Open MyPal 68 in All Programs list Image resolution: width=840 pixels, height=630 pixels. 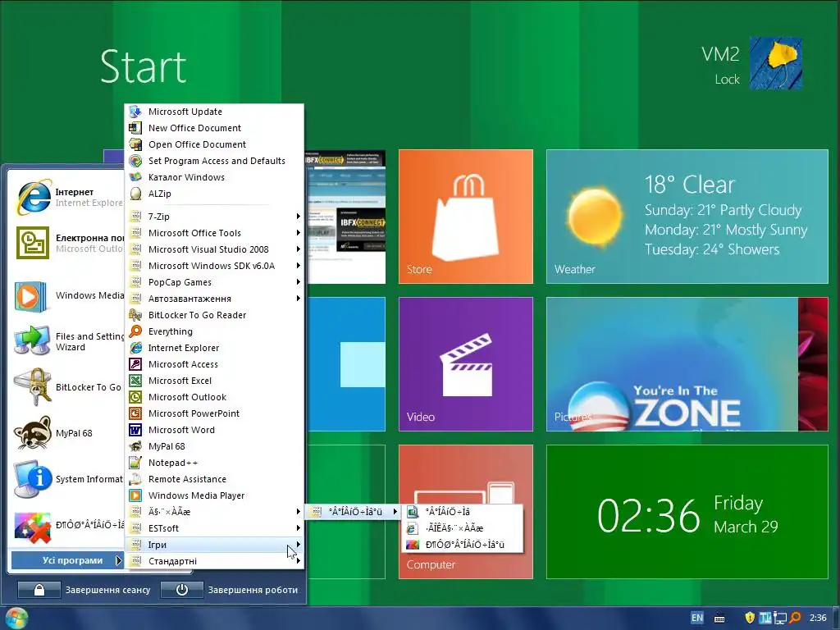tap(214, 446)
